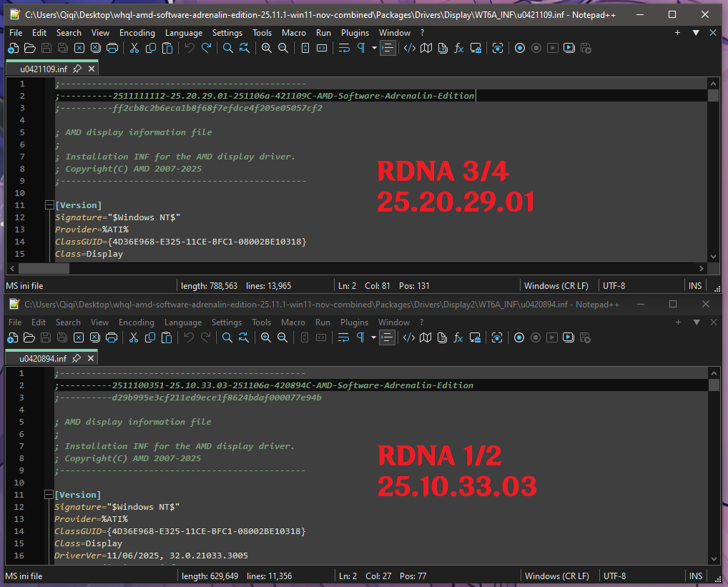Screen dimensions: 728x587
Task: Open tab list triangle in u0421109.inf menu bar
Action: [x=696, y=32]
